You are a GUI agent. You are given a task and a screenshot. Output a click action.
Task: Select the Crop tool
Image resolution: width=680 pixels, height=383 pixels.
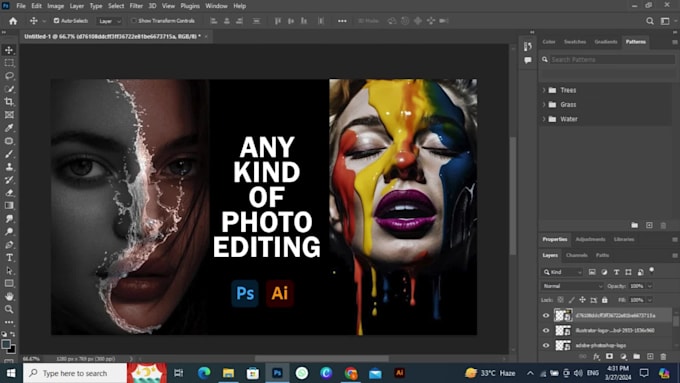9,102
